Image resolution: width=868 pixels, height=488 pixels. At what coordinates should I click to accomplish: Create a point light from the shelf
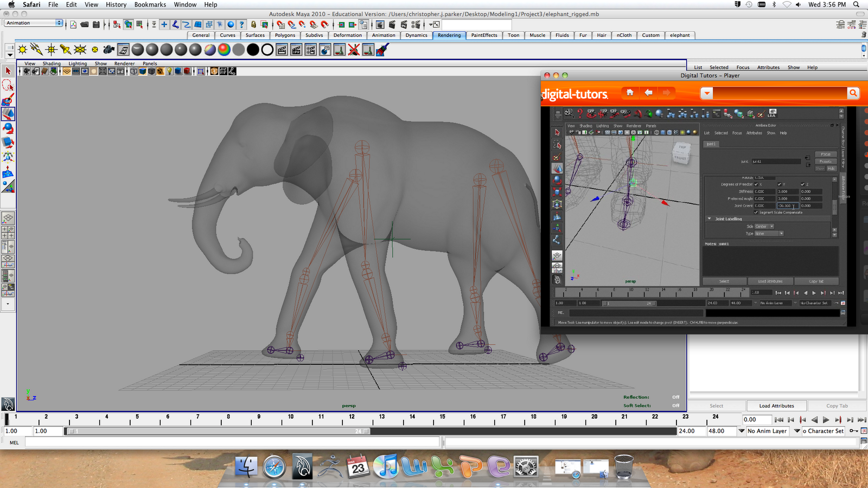click(x=52, y=50)
